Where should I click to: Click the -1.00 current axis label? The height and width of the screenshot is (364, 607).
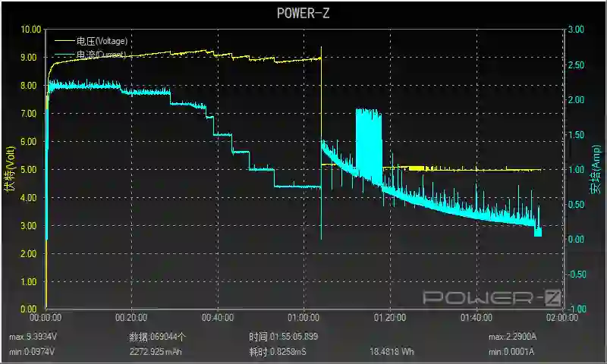tap(576, 309)
